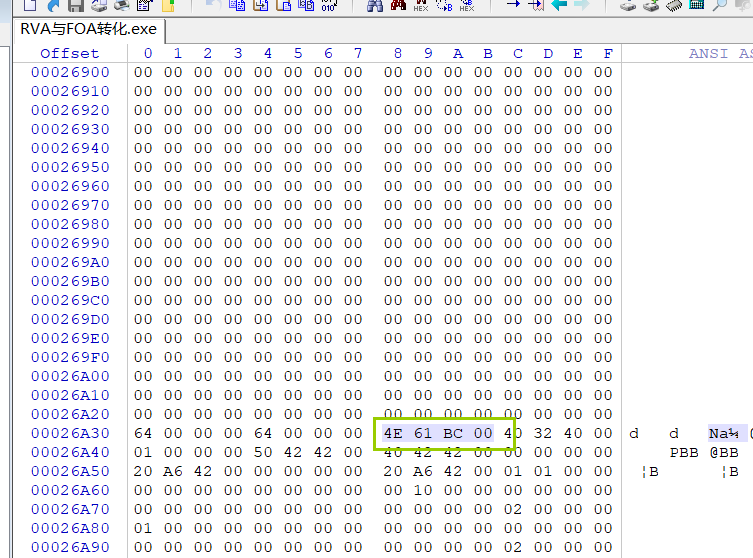Click hex byte 02 in row 00026A70
Screen dimensions: 753x558
pos(513,509)
